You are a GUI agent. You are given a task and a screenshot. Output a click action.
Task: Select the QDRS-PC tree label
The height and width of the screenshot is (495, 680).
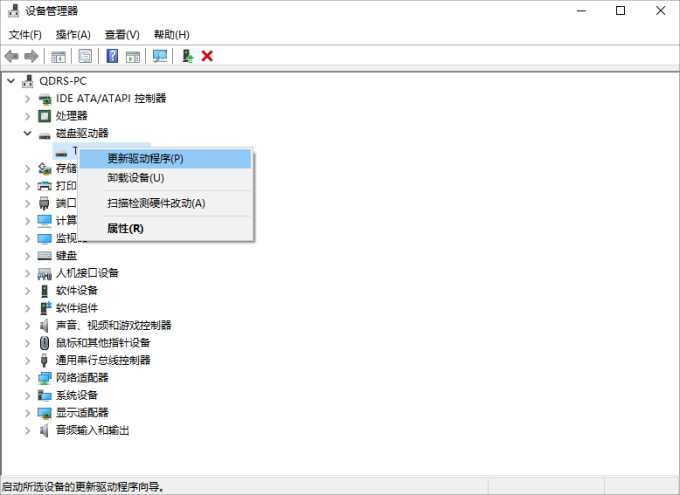[63, 81]
